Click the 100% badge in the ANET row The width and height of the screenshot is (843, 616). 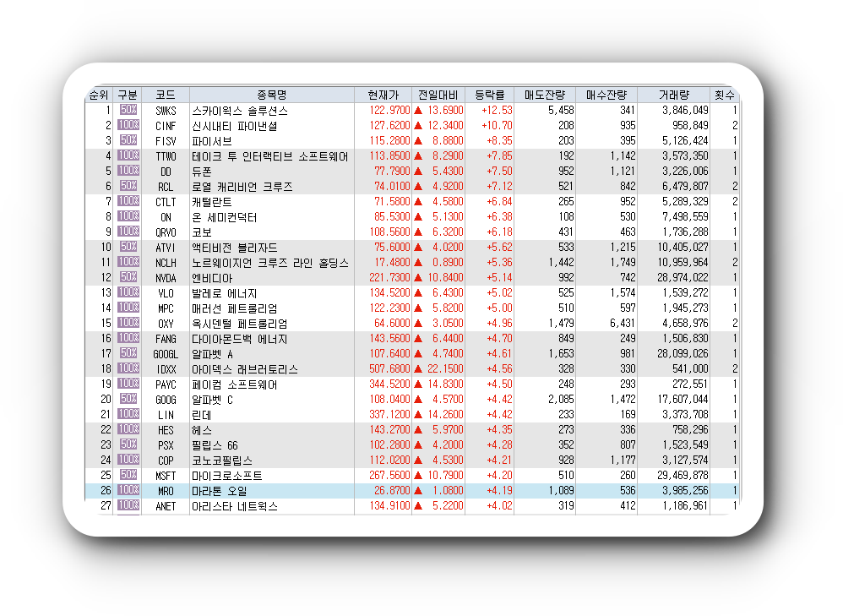(x=128, y=505)
